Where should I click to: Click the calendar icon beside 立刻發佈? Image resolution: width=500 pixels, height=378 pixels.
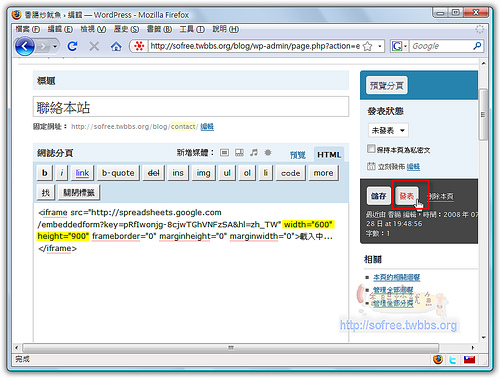[x=371, y=166]
